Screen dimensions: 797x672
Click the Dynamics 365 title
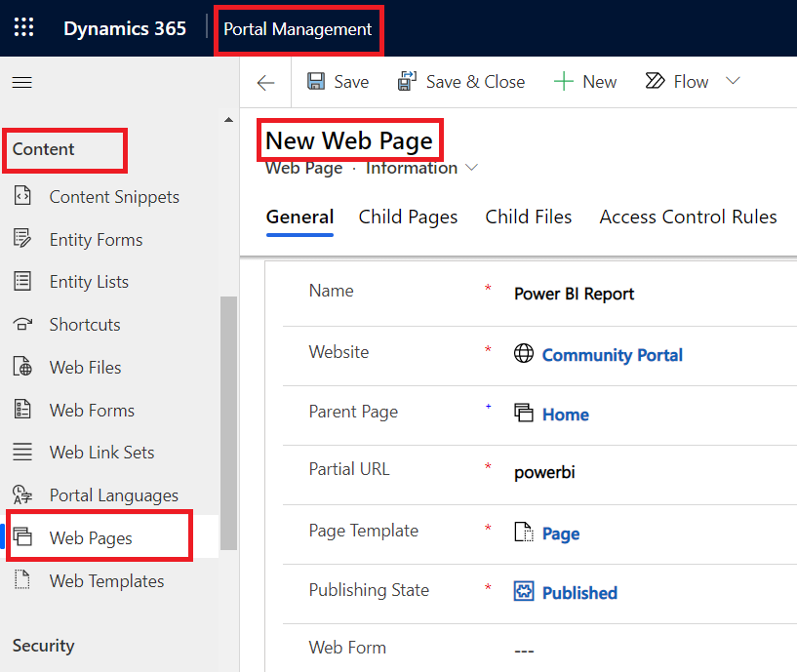click(x=125, y=28)
